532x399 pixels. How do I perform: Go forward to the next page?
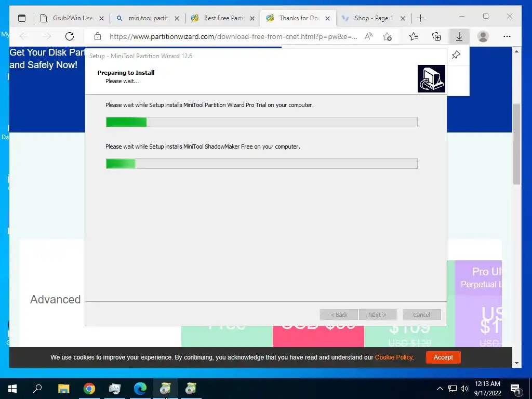coord(47,36)
